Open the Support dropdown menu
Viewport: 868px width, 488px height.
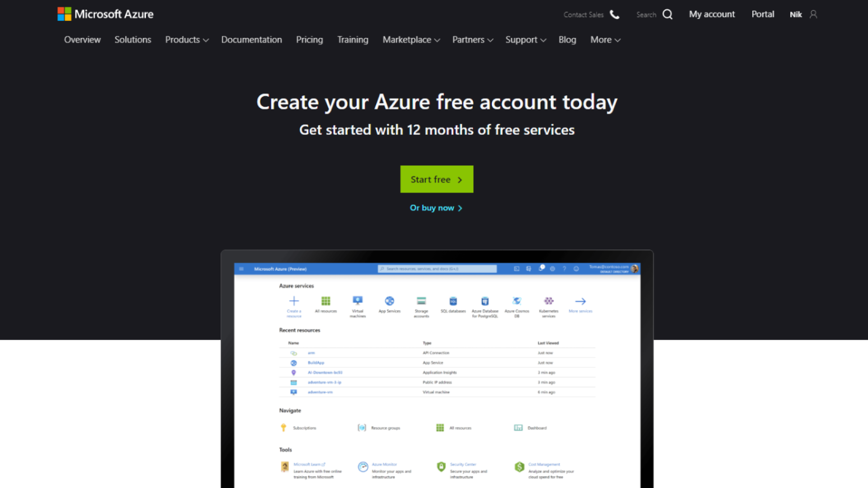click(525, 40)
